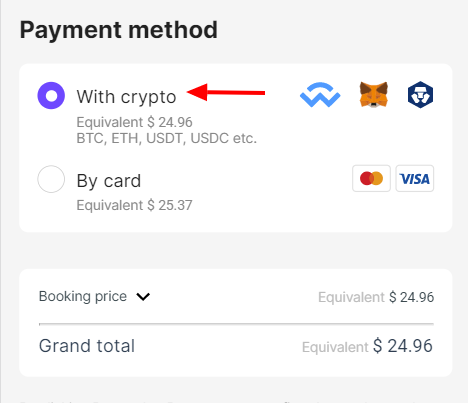The width and height of the screenshot is (468, 403).
Task: Click the WalletConnect wallet icon
Action: click(320, 95)
